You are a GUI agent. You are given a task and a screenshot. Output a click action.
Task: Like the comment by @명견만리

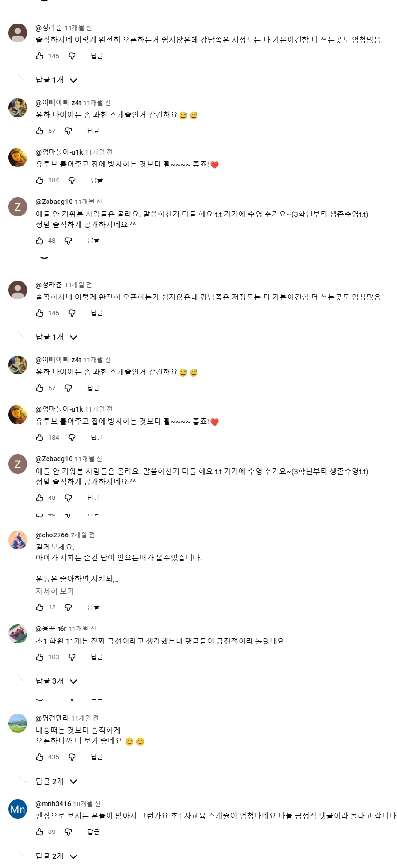pos(40,757)
